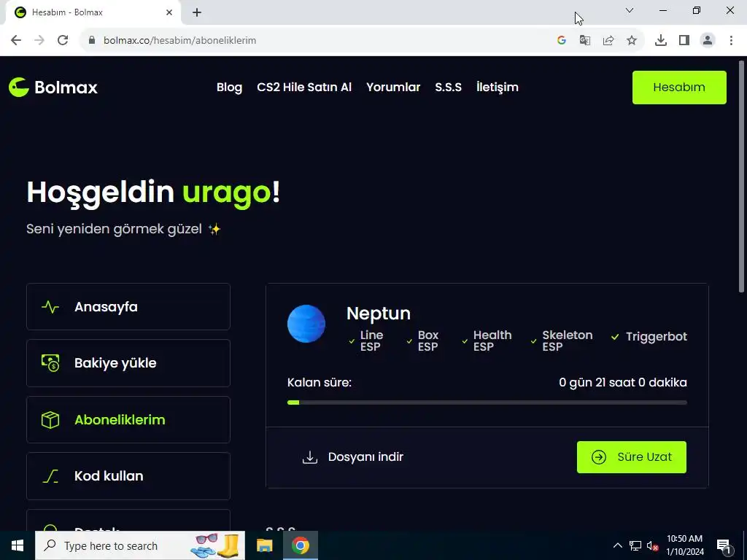
Task: Open the S.S.S menu link
Action: point(449,87)
